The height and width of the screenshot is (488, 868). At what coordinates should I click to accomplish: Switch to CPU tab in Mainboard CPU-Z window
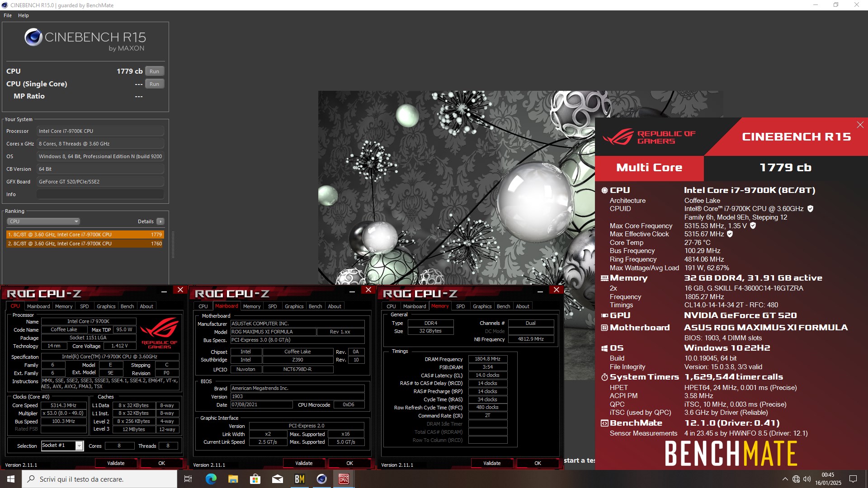[203, 306]
